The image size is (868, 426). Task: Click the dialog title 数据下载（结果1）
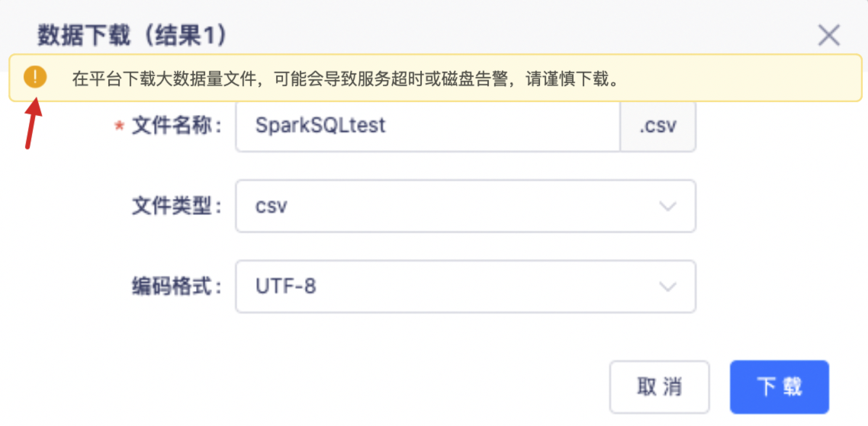click(132, 35)
